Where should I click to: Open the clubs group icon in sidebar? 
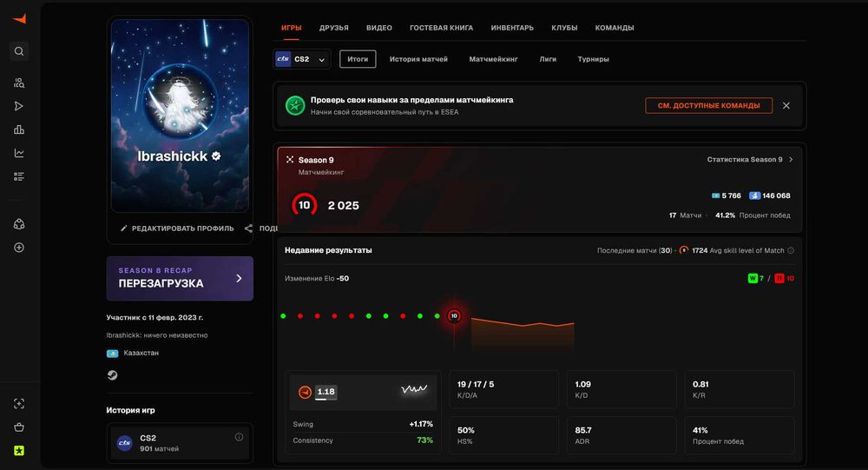19,224
